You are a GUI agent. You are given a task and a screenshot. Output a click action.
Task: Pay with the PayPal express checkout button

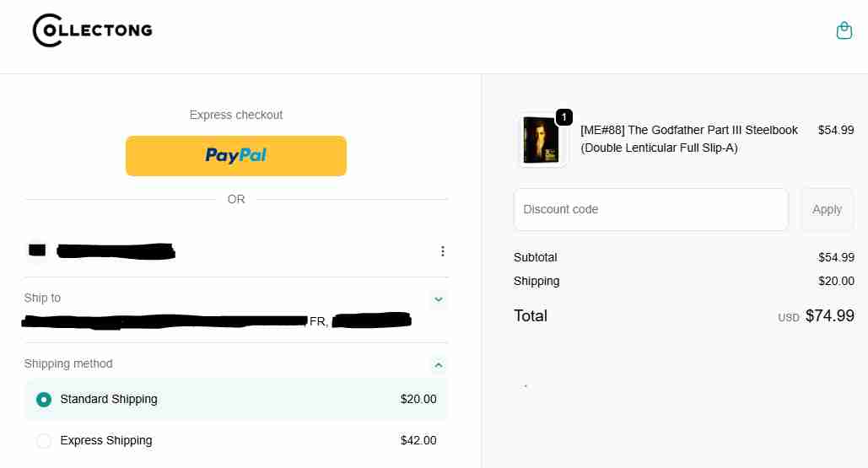pyautogui.click(x=236, y=155)
